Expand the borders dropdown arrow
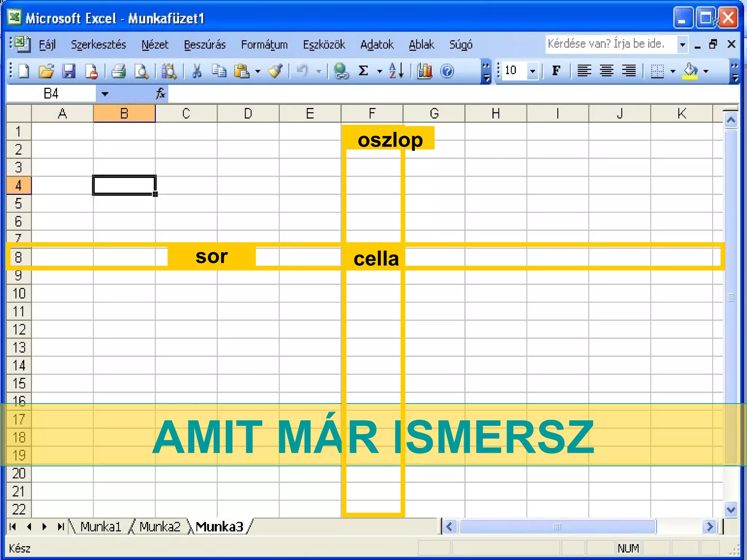Image resolution: width=747 pixels, height=560 pixels. [673, 71]
